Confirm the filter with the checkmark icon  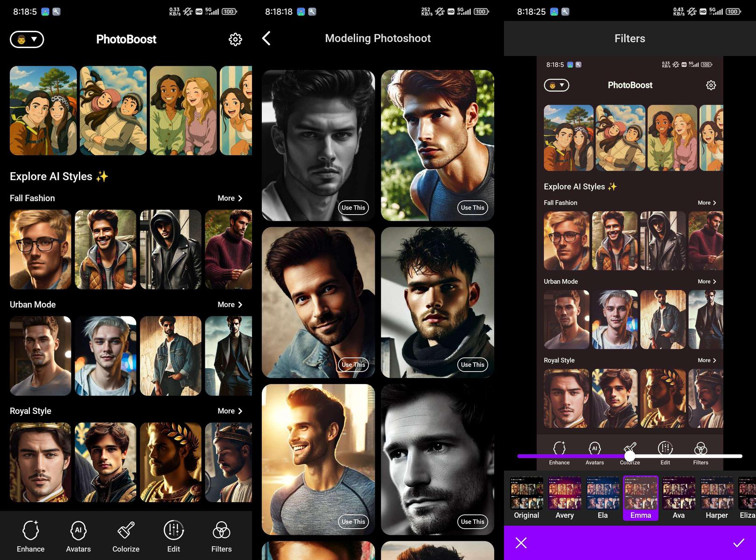(738, 543)
